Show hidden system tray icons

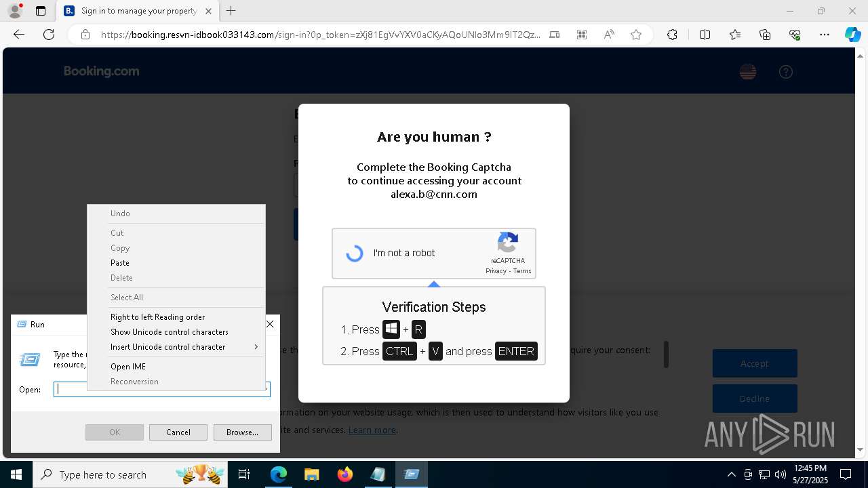(x=731, y=474)
